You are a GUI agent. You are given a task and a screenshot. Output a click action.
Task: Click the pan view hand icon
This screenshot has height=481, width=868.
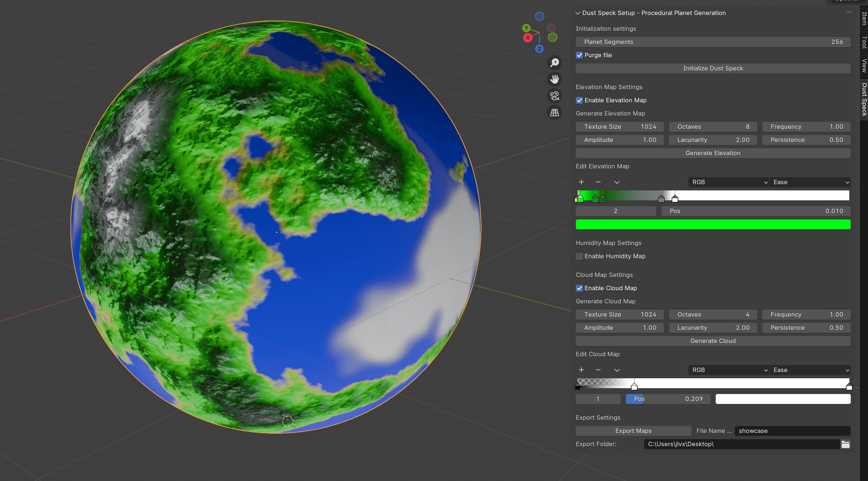click(x=555, y=79)
